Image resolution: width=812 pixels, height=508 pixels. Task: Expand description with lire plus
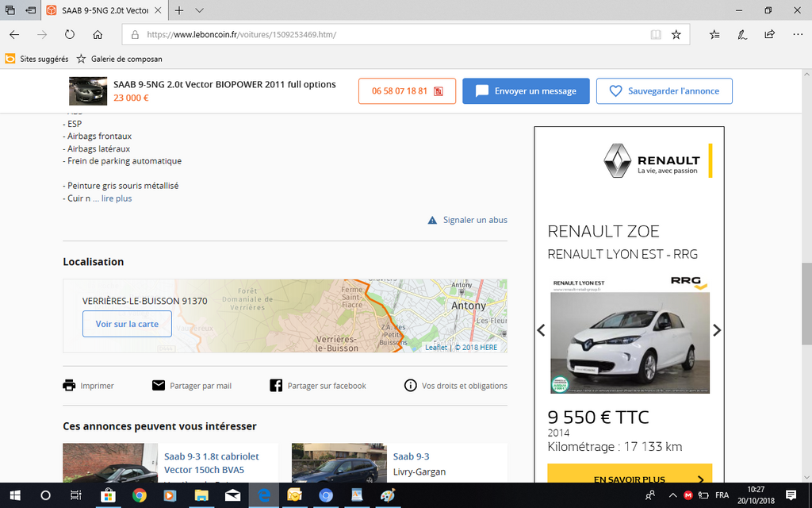117,198
